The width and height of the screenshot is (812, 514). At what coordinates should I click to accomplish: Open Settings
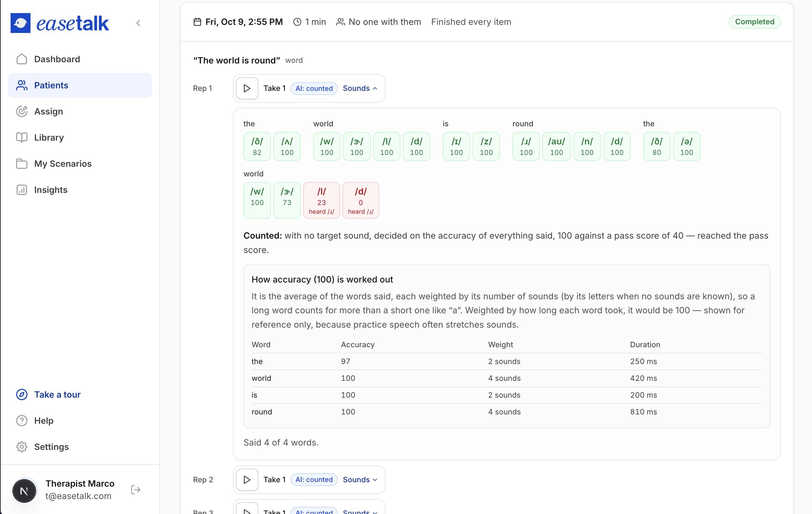pos(80,446)
